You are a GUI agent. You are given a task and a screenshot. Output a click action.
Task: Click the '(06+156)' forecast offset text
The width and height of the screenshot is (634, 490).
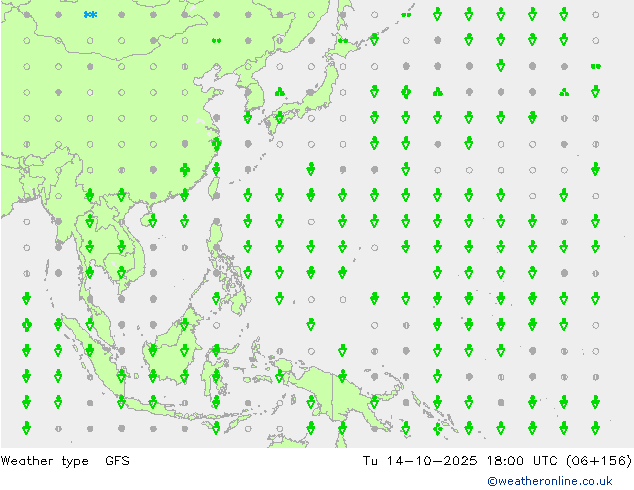[599, 460]
